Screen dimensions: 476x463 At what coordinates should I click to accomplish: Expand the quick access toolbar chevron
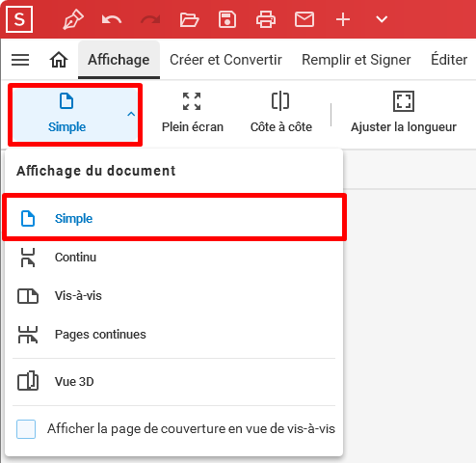click(x=382, y=19)
